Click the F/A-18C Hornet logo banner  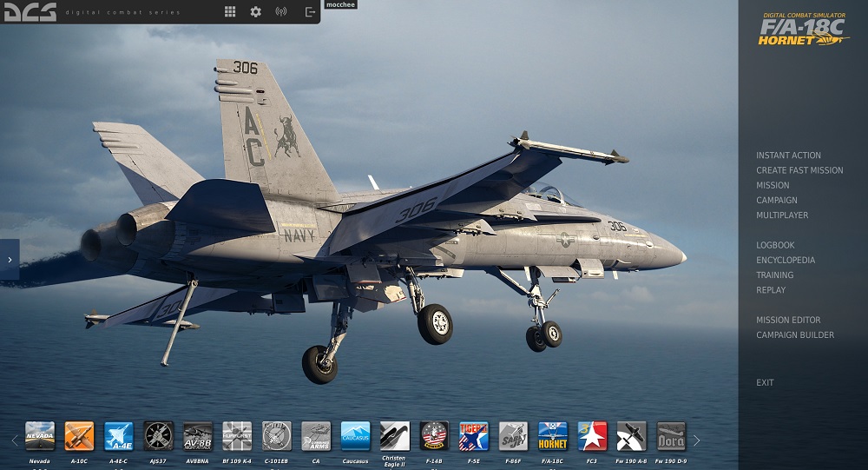pyautogui.click(x=803, y=30)
